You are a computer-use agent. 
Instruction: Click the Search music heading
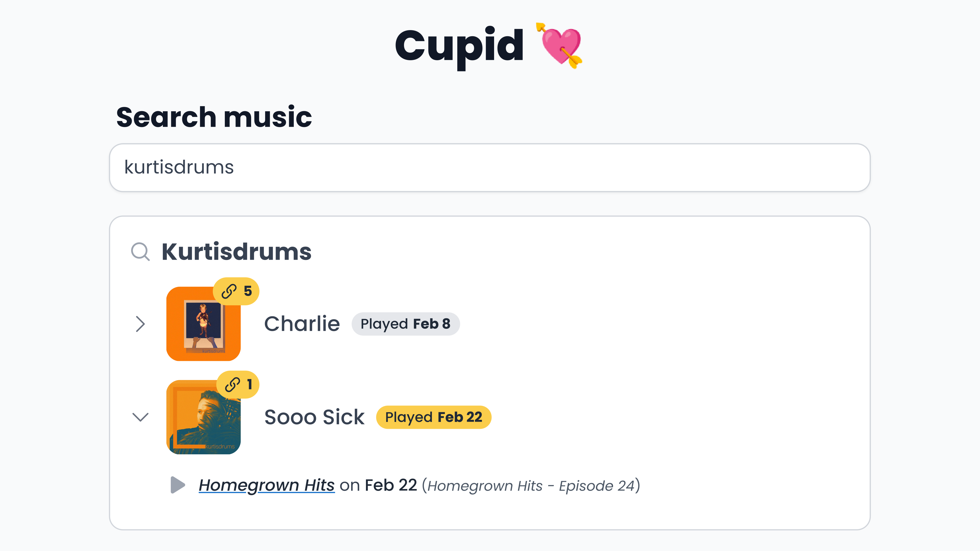(214, 117)
